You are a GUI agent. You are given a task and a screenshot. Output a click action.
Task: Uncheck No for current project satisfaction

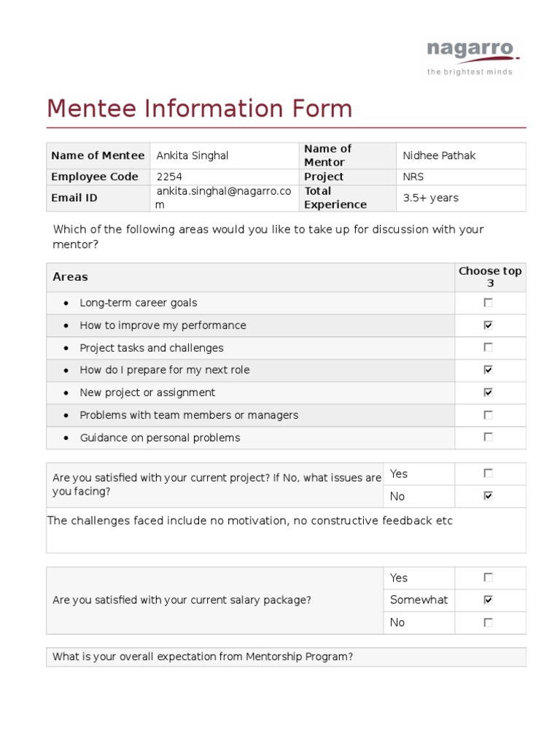point(488,496)
